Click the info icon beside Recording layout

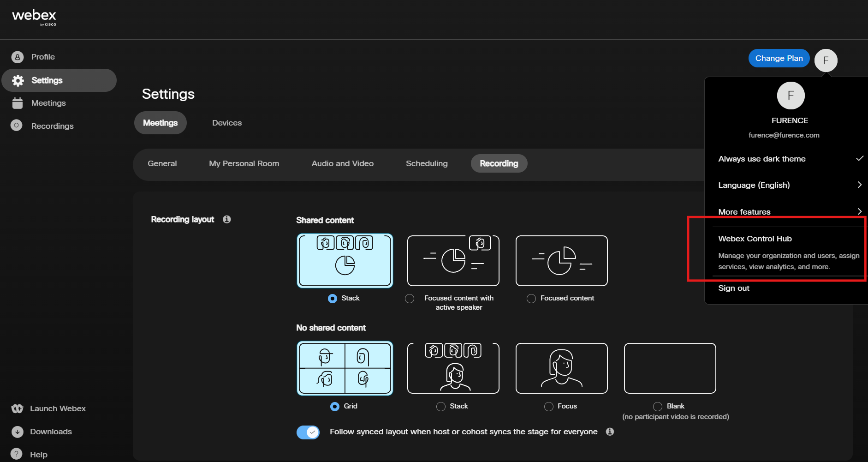pyautogui.click(x=226, y=219)
